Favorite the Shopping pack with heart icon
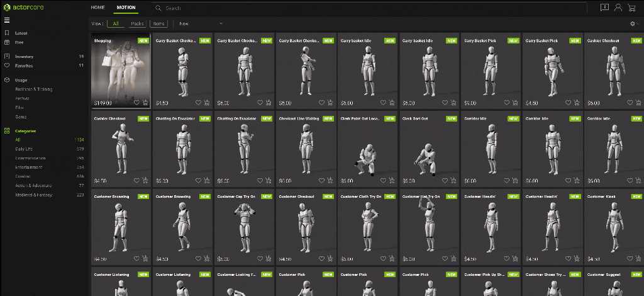 click(136, 102)
